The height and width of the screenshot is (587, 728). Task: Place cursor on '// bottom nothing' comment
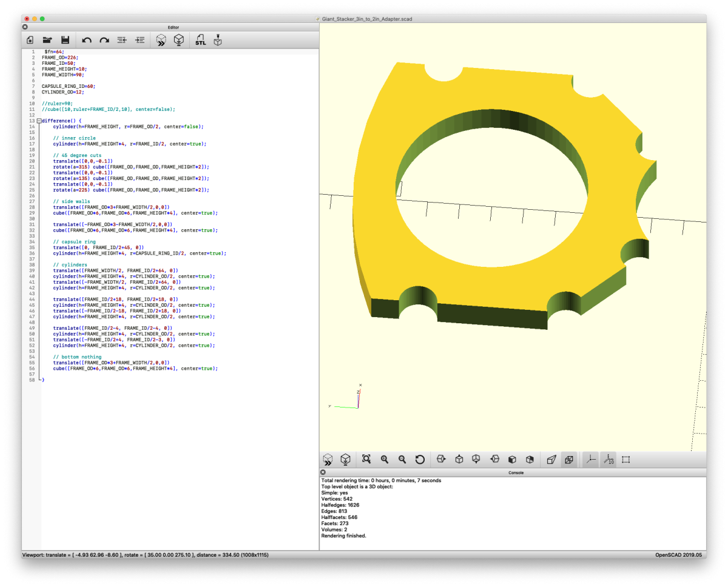tap(77, 357)
